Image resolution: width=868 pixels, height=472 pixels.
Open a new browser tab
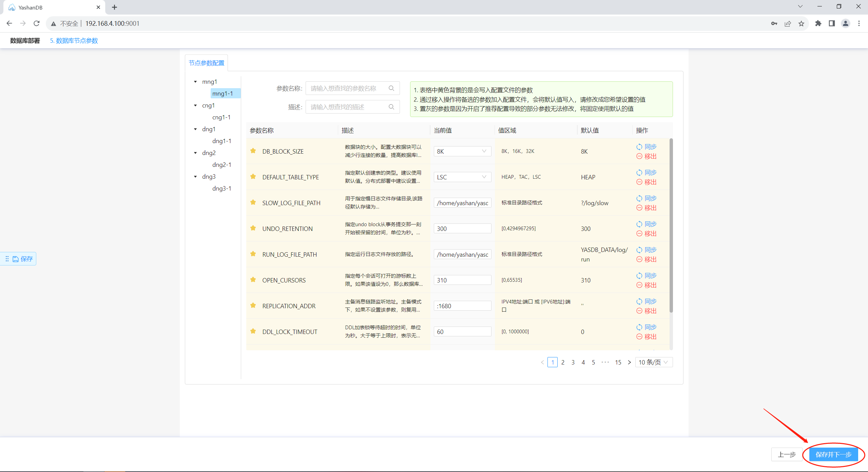115,7
